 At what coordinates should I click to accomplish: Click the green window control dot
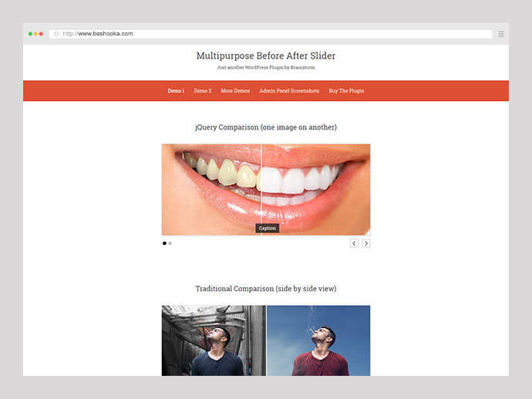point(30,34)
